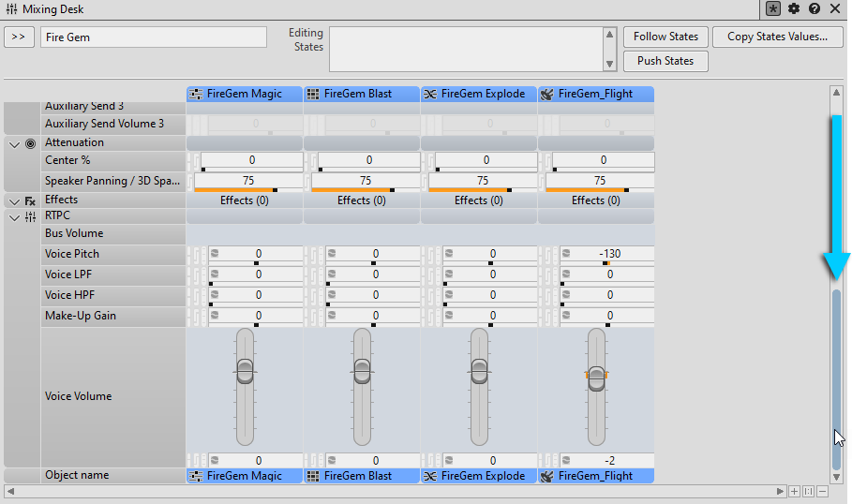The width and height of the screenshot is (852, 504).
Task: Click the Copy States Values button
Action: (777, 37)
